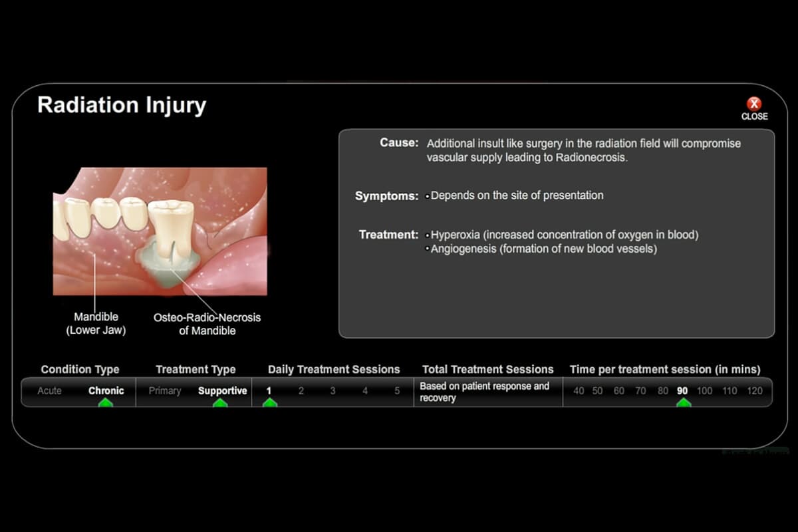Click green marker under 90 minutes
The height and width of the screenshot is (532, 798).
coord(683,403)
